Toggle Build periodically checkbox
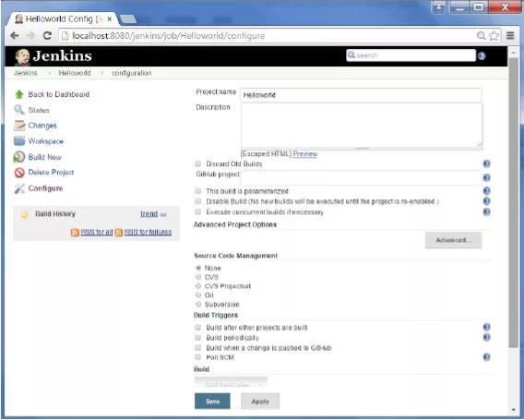The image size is (524, 420). pos(197,337)
